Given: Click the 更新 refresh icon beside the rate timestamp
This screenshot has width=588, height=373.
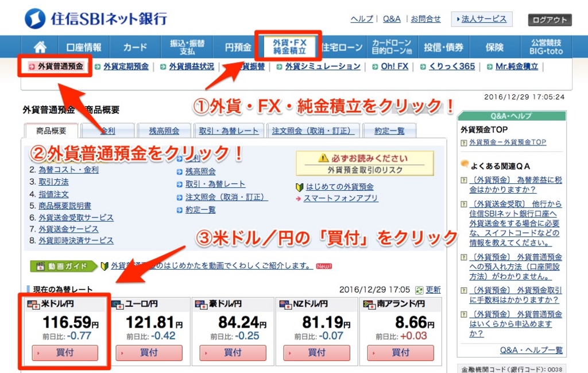Looking at the screenshot, I should click(419, 290).
